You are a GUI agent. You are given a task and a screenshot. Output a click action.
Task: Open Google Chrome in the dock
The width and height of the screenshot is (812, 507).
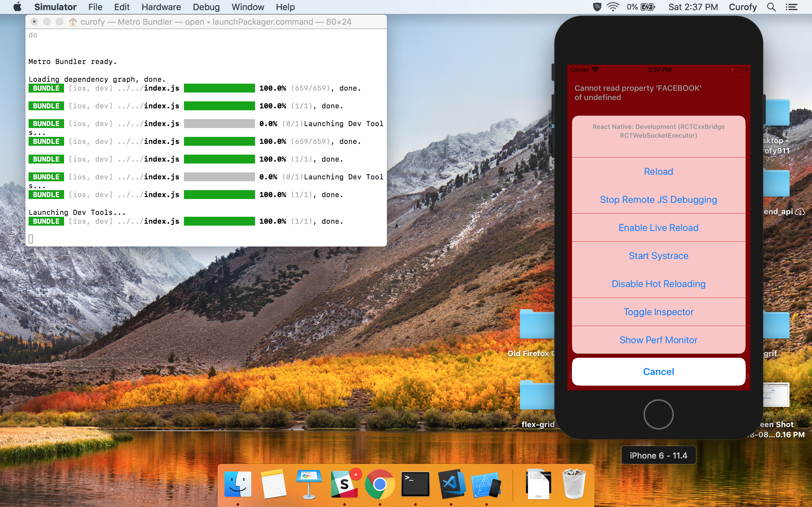379,484
